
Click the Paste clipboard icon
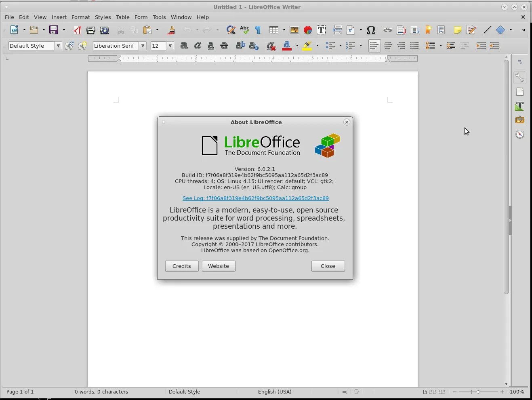[147, 30]
